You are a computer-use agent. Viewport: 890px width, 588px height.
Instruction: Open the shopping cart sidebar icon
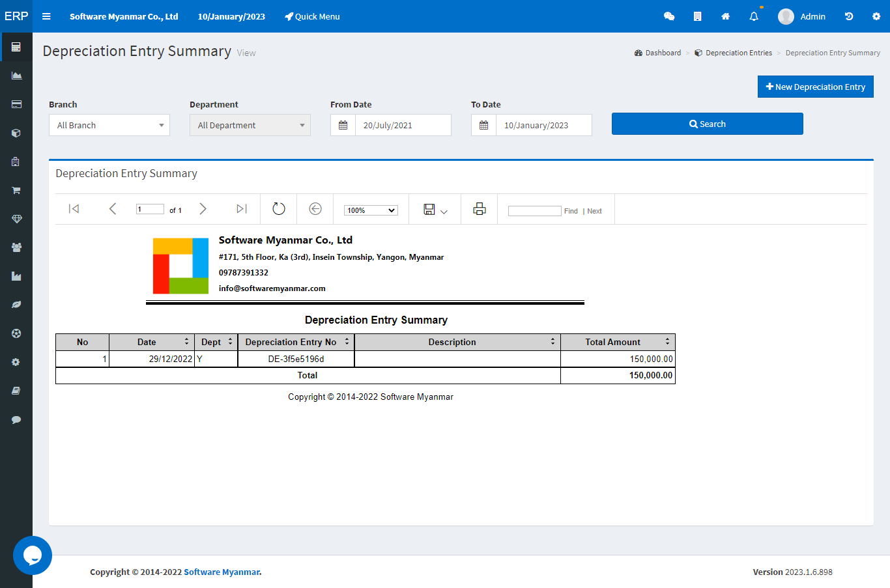click(16, 190)
